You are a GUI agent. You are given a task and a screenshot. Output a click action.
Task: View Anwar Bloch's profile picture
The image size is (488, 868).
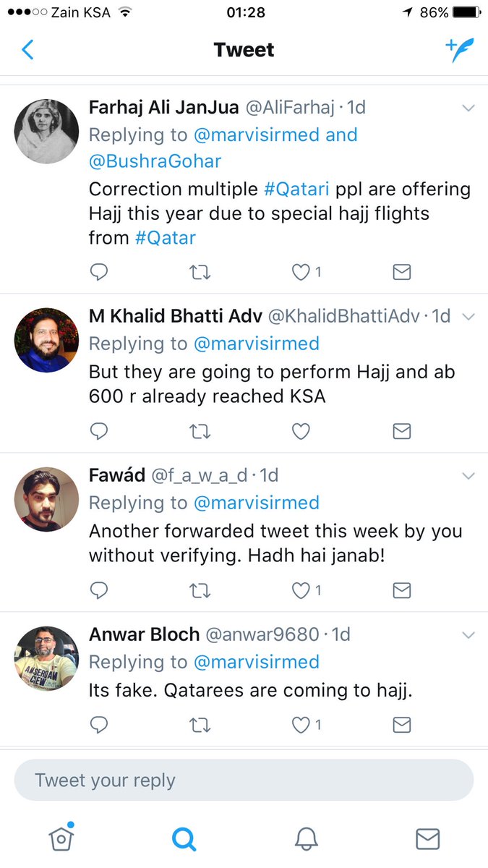click(46, 658)
